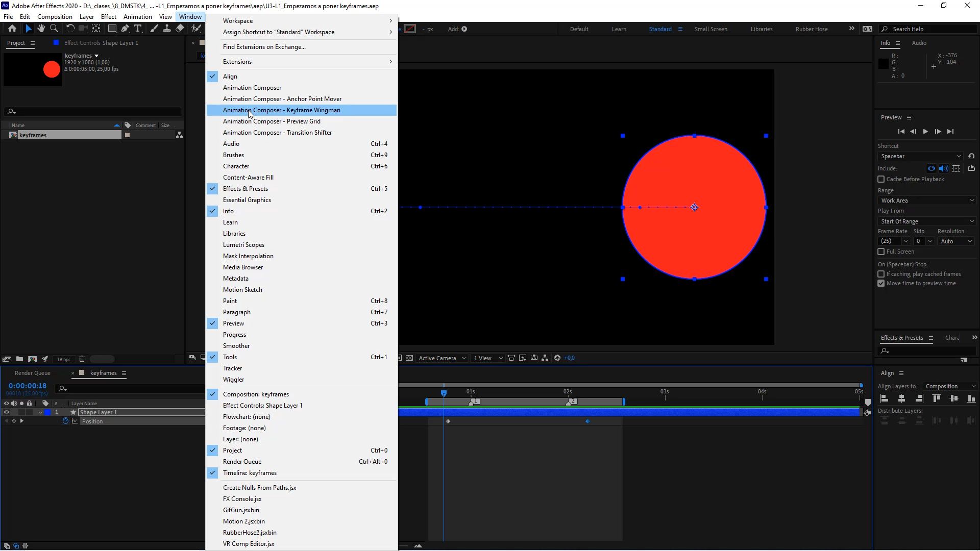Select the Clone Stamp tool
The width and height of the screenshot is (980, 551).
167,29
